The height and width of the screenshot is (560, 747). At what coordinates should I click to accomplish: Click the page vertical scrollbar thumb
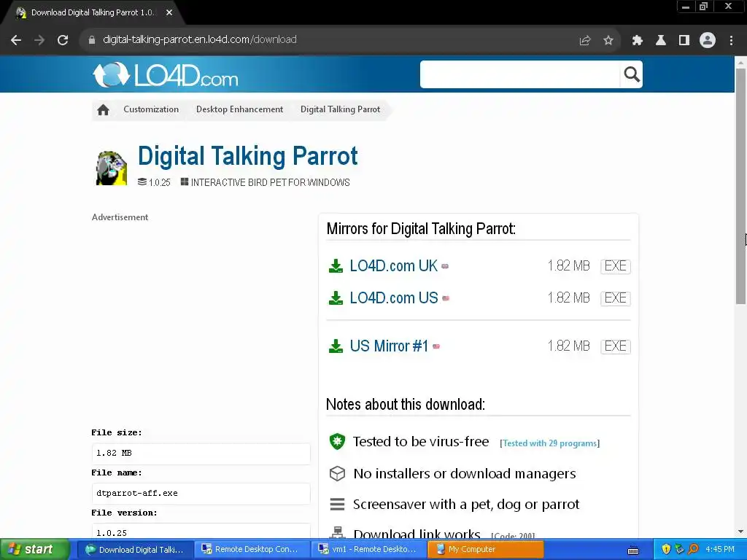[x=740, y=186]
